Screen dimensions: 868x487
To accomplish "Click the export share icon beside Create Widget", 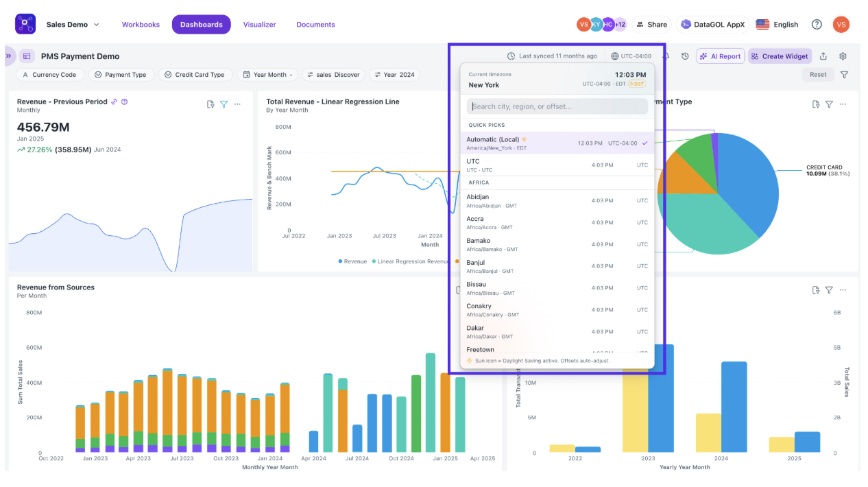I will 823,56.
